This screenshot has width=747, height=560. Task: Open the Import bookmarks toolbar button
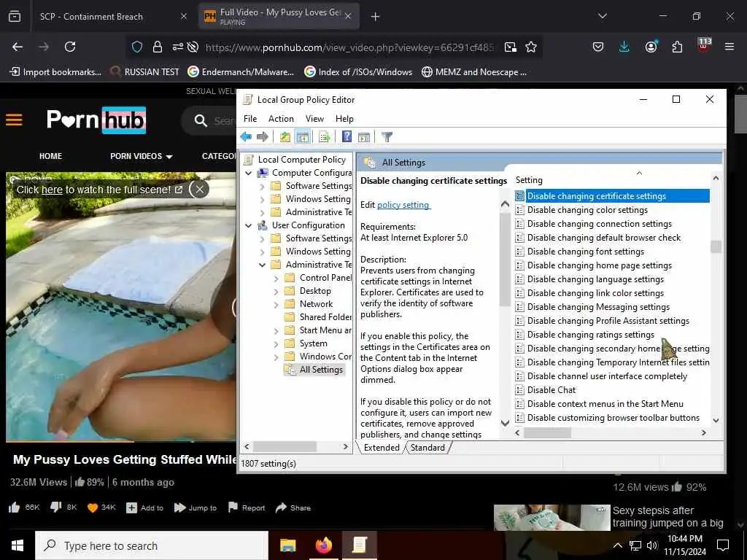click(x=55, y=72)
